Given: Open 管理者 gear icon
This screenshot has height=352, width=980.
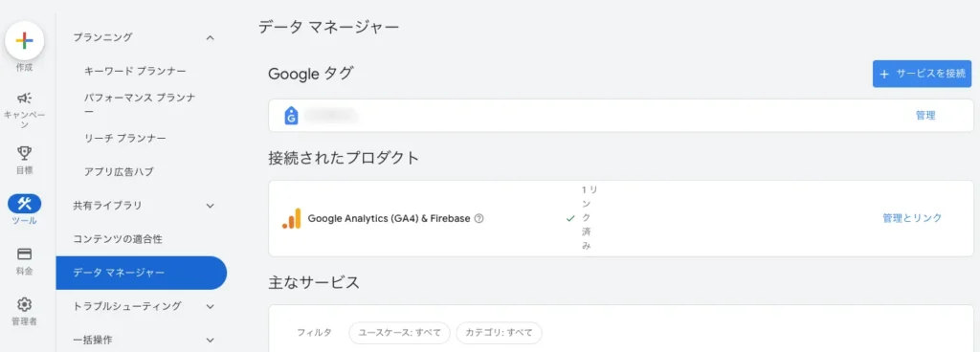Looking at the screenshot, I should pyautogui.click(x=24, y=304).
